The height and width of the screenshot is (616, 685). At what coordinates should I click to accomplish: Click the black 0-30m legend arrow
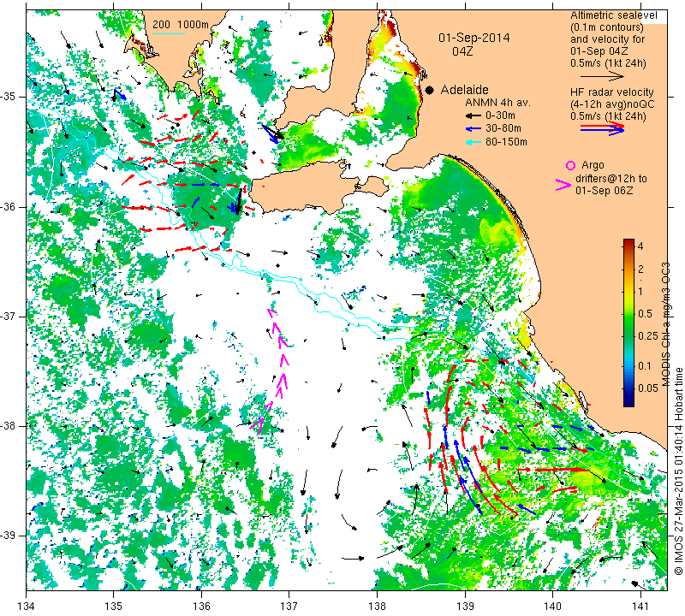click(474, 115)
